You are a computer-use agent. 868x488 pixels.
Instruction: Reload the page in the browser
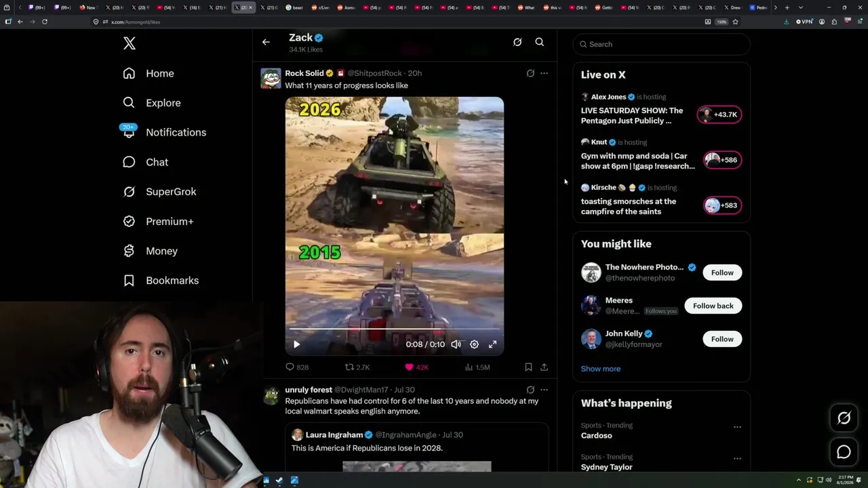pos(45,22)
